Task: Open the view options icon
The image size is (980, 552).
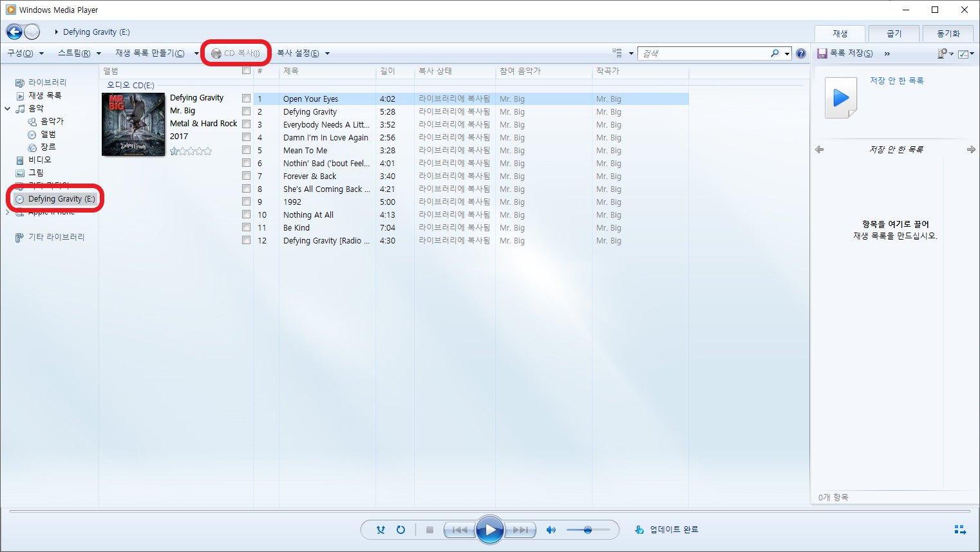Action: tap(617, 53)
